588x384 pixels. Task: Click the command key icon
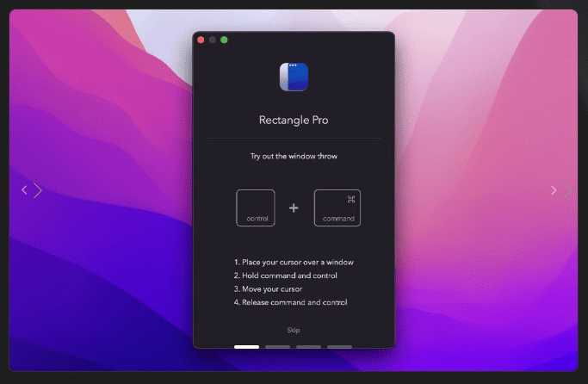coord(337,207)
